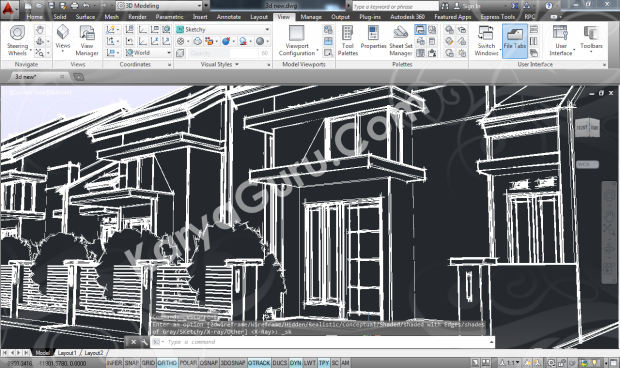Open the Steering Wheels tool
The image size is (620, 368).
coord(17,40)
